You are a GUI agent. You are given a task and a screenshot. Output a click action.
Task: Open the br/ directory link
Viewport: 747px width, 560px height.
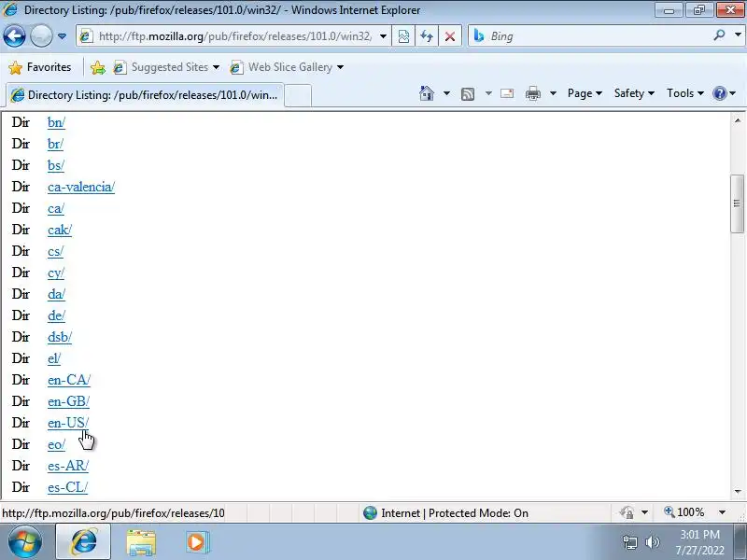pyautogui.click(x=55, y=144)
